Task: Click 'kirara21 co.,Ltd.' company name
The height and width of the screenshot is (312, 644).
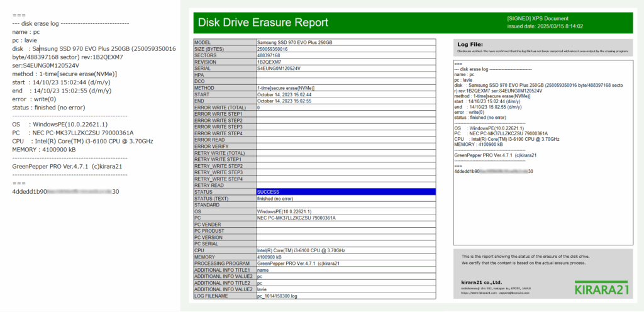Action: point(481,282)
